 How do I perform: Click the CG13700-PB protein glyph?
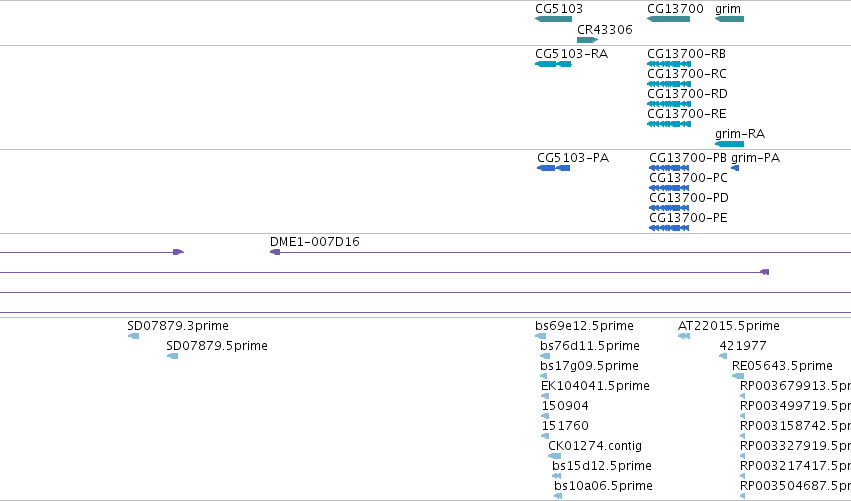pos(669,168)
